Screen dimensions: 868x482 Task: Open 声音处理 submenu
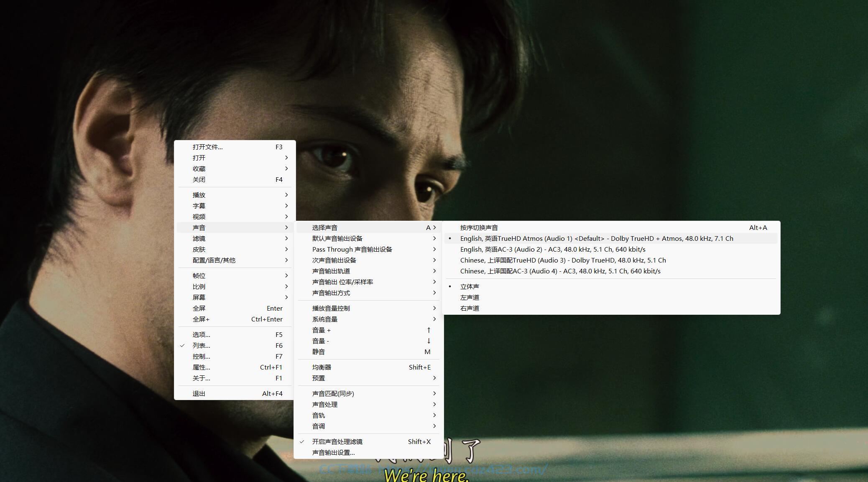tap(369, 404)
